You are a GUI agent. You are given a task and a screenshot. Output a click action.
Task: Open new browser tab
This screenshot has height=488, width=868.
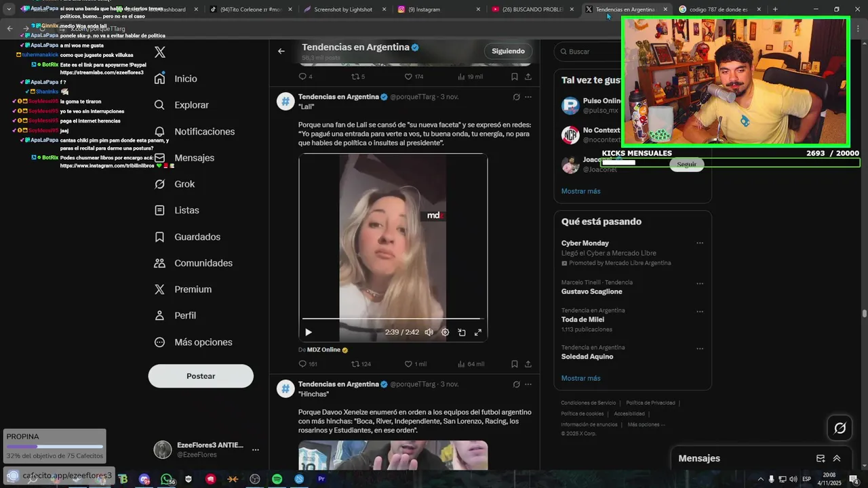pyautogui.click(x=775, y=9)
